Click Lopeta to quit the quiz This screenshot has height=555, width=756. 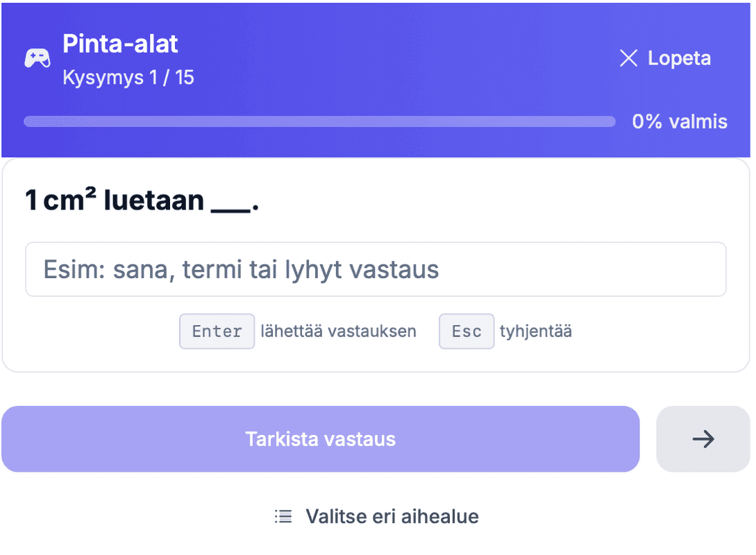[x=679, y=58]
